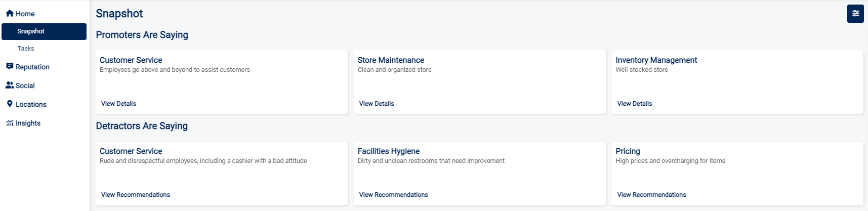View Details for Inventory Management
868x211 pixels.
[635, 104]
